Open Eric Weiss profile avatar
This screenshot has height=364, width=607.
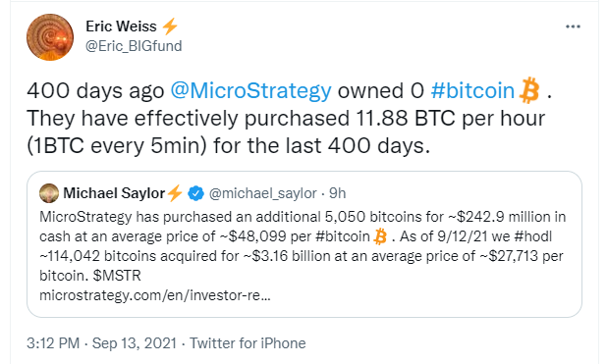(x=50, y=37)
